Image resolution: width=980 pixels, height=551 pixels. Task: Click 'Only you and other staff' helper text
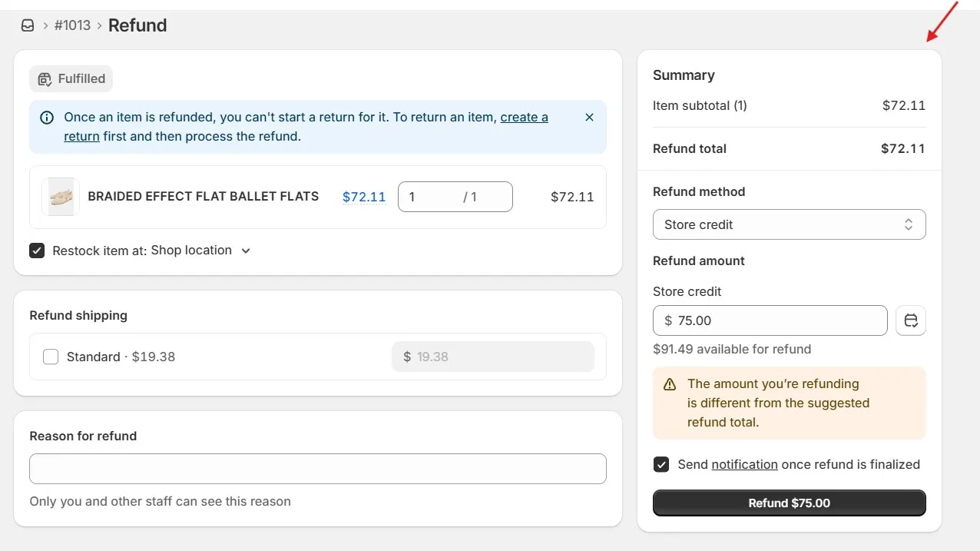tap(160, 501)
